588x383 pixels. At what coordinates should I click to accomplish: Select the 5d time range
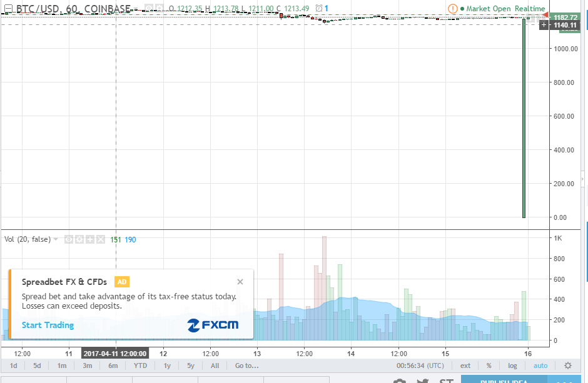[37, 366]
